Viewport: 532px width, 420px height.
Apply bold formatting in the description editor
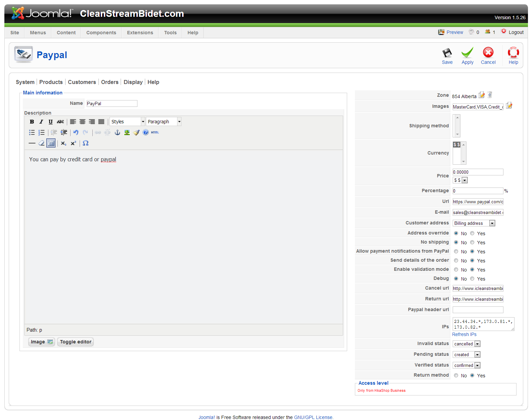[32, 122]
